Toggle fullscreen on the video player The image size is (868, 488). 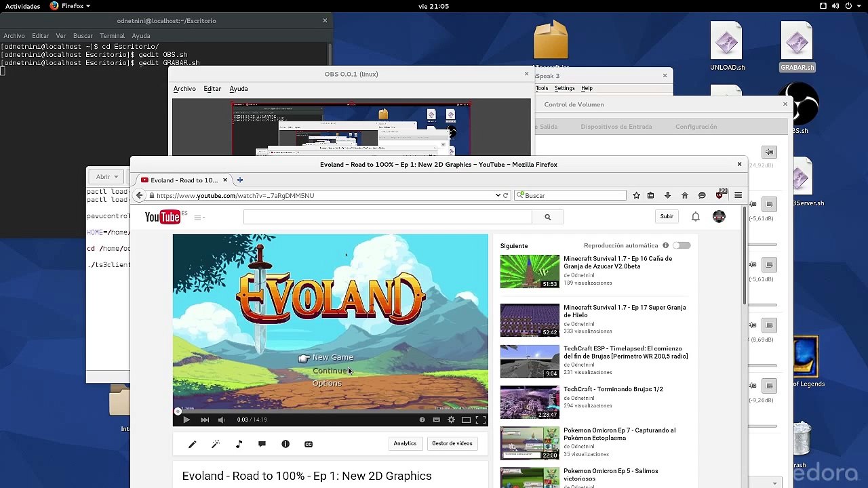click(480, 420)
